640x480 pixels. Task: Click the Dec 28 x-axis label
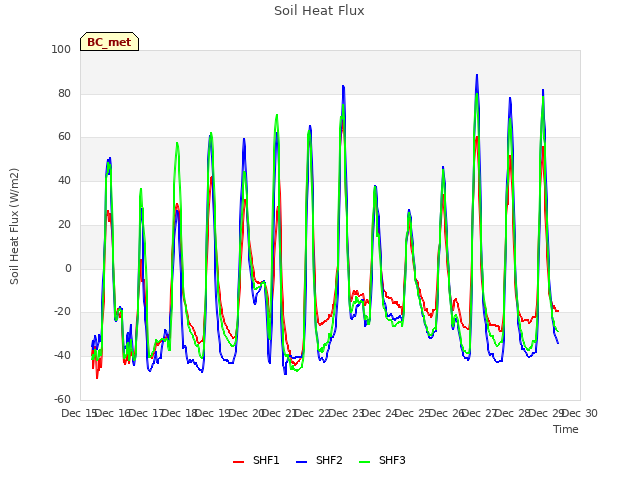click(x=513, y=413)
